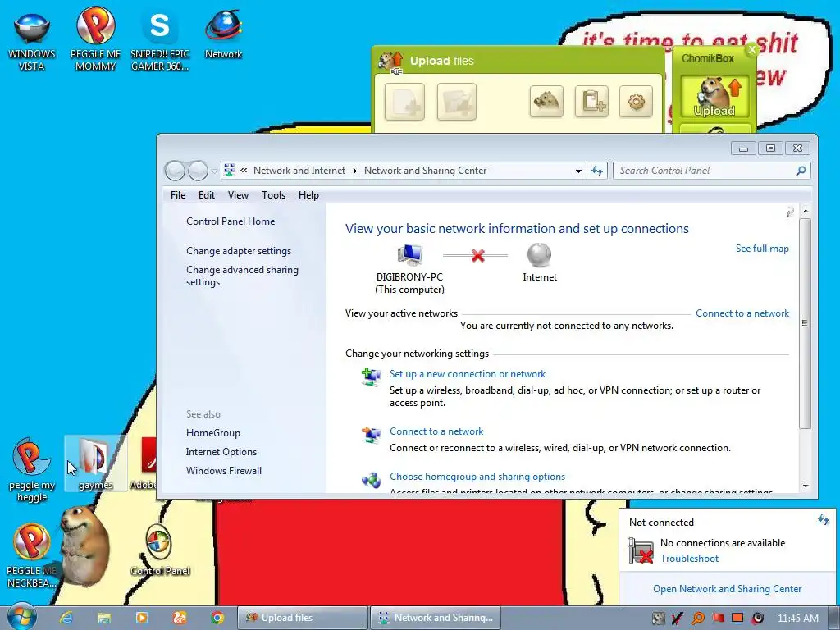840x630 pixels.
Task: Click the scrollbar down arrow in Control Panel
Action: coord(806,486)
